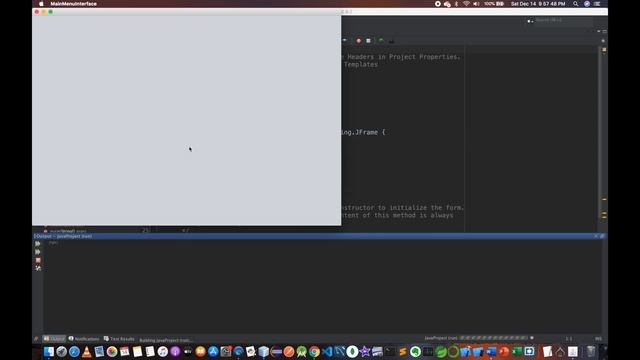Click the date and time in menu bar
640x360 pixels.
click(x=538, y=4)
